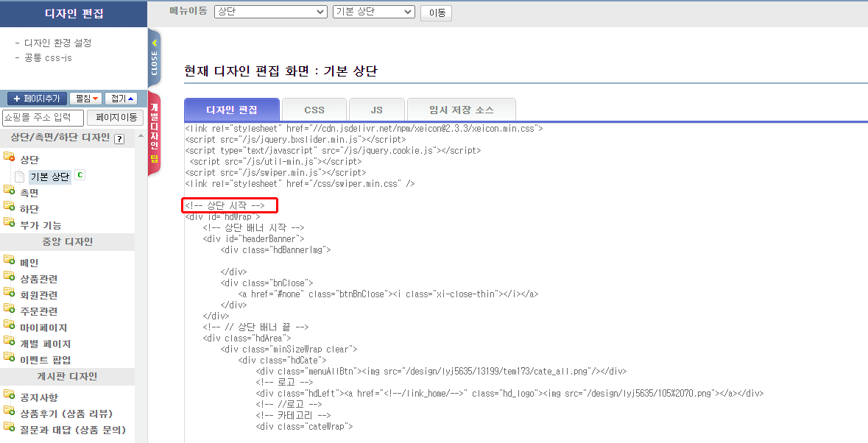Click code line div id="headerBanner"
The height and width of the screenshot is (443, 868).
pyautogui.click(x=253, y=239)
